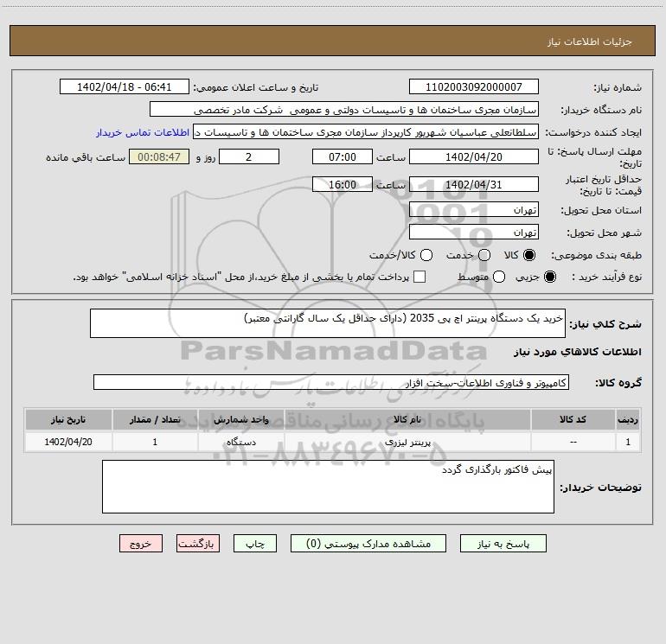Select the جزیی purchase type radio

click(x=550, y=277)
